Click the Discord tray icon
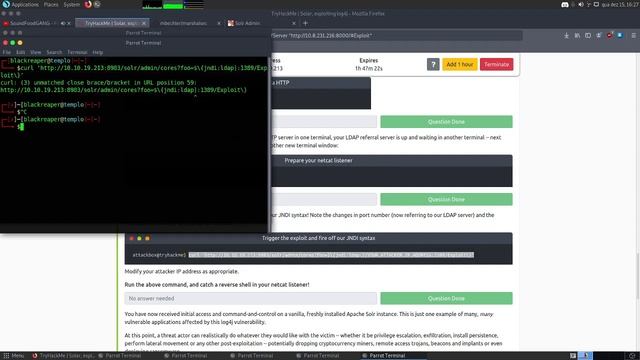The image size is (640, 360). 565,4
